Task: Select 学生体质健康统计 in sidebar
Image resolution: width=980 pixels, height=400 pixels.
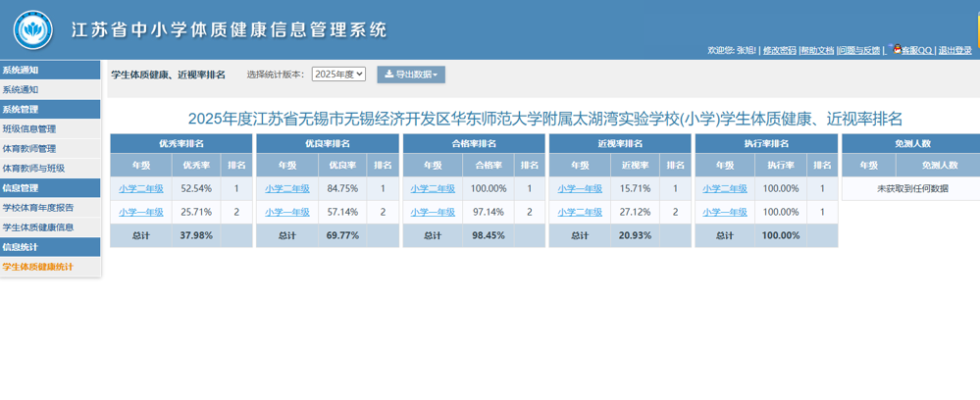Action: [x=50, y=267]
